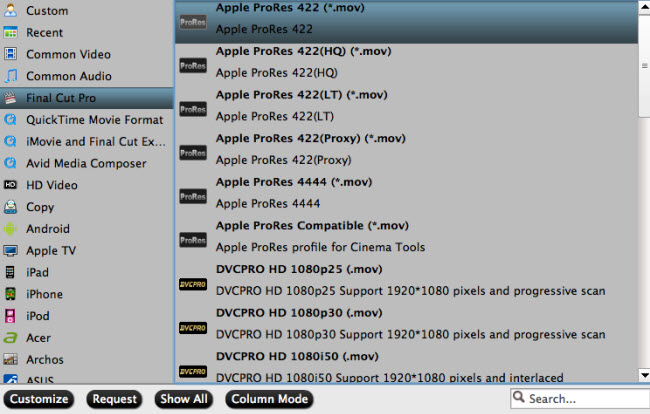650x414 pixels.
Task: Select Apple ProRes 422 (*.mov) format
Action: point(406,22)
